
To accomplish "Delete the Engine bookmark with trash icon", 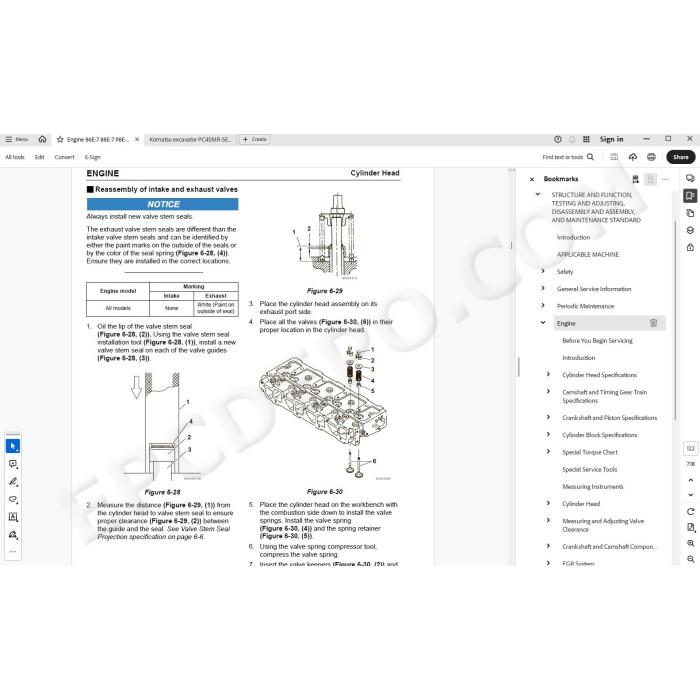I will point(653,323).
